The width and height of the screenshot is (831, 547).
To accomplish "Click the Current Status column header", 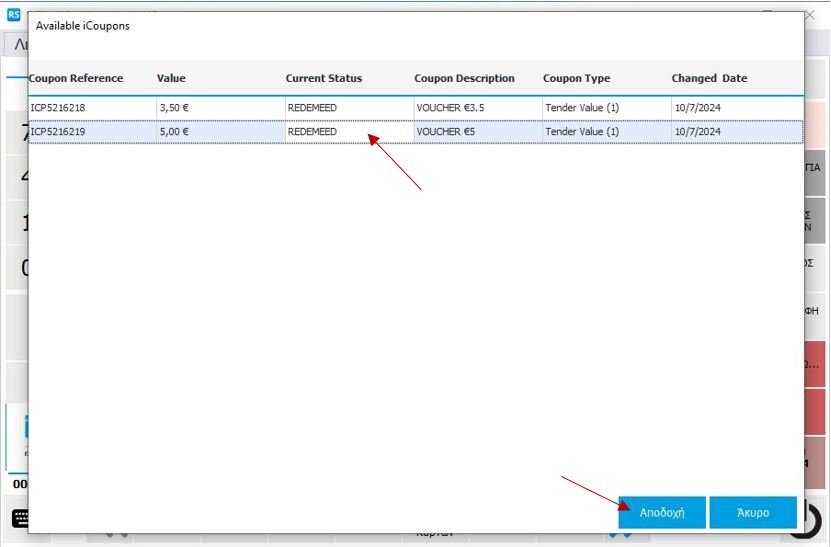I will coord(324,78).
